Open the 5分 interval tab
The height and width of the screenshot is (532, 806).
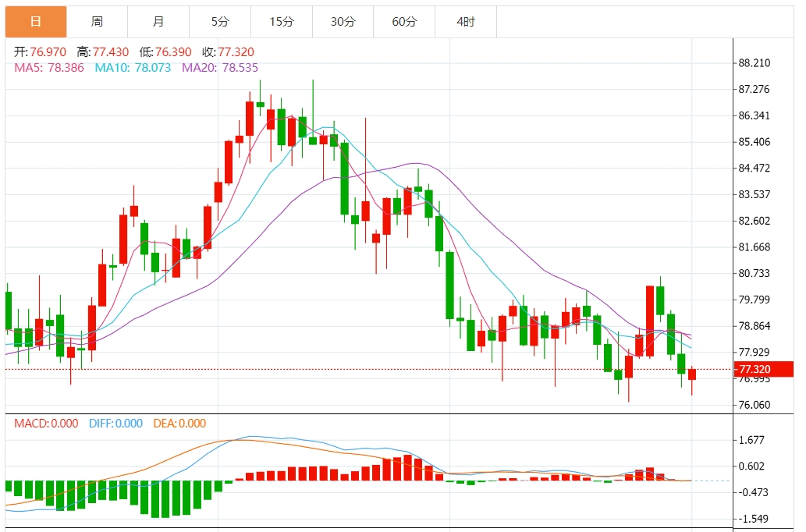coord(220,22)
